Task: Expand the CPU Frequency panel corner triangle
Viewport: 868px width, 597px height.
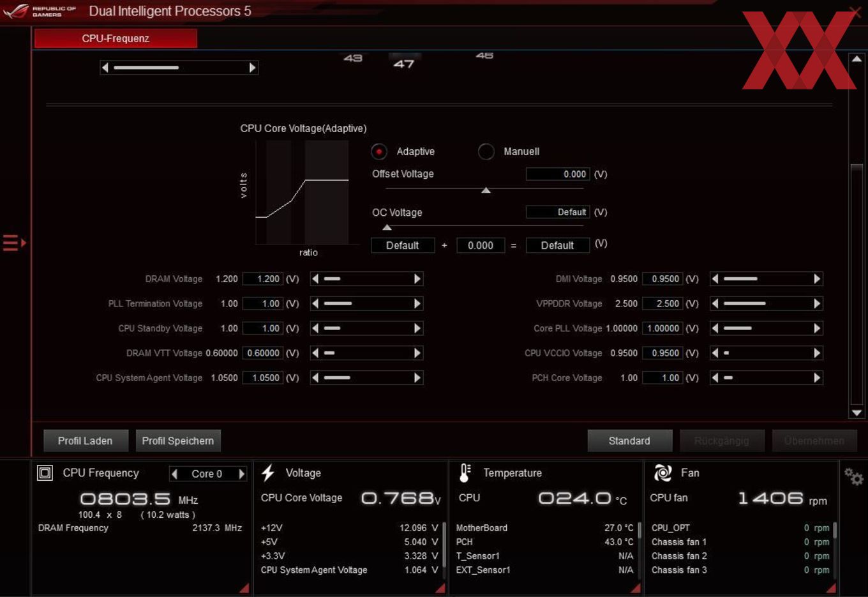Action: [x=244, y=588]
